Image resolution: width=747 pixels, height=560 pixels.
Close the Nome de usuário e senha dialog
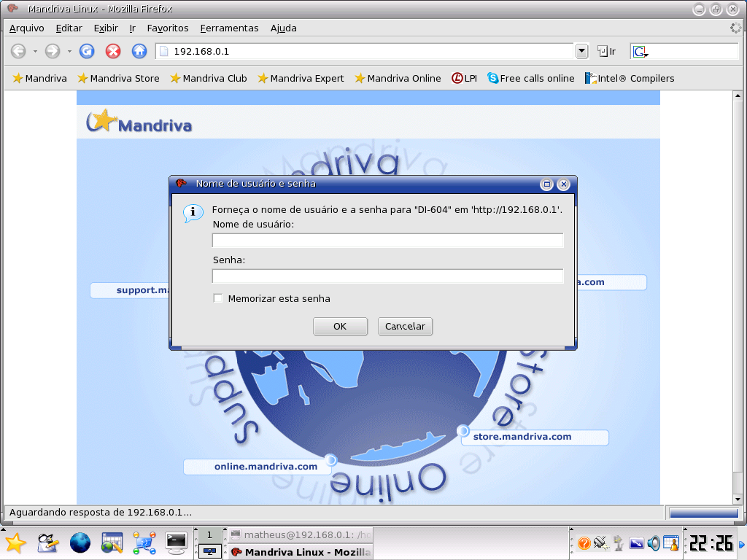[564, 184]
